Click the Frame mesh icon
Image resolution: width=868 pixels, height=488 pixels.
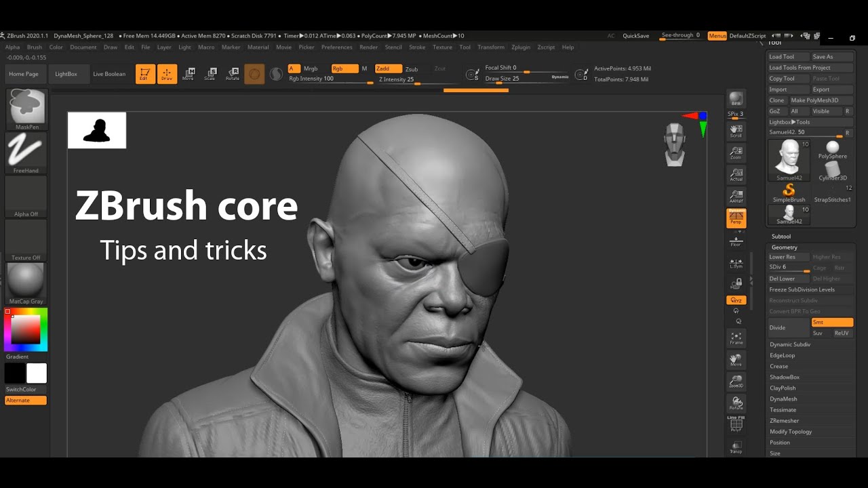click(x=736, y=338)
